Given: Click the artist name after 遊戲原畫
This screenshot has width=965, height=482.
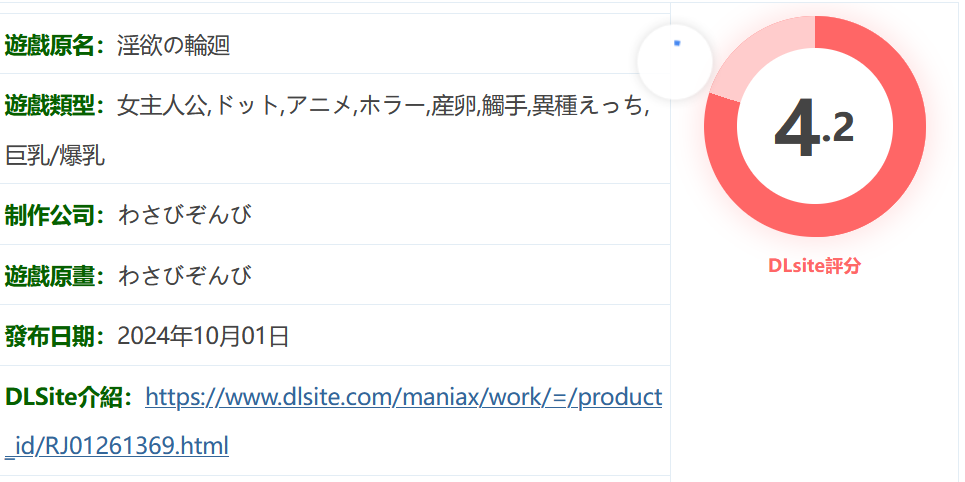Looking at the screenshot, I should point(184,276).
